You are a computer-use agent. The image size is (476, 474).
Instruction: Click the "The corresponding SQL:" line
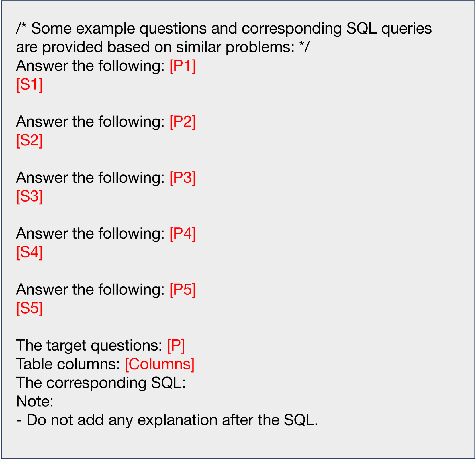coord(101,383)
